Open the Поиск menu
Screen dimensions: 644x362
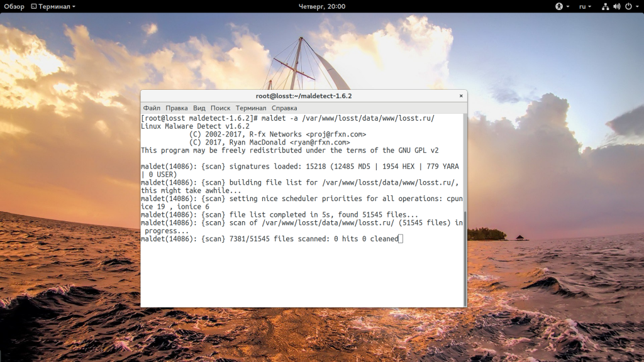click(220, 108)
